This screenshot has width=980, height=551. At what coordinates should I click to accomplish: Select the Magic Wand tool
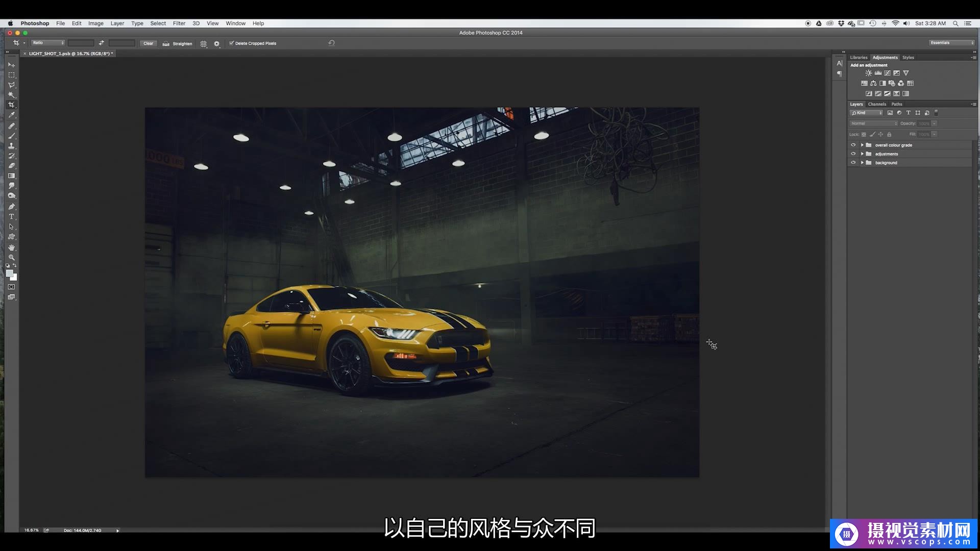pyautogui.click(x=11, y=95)
